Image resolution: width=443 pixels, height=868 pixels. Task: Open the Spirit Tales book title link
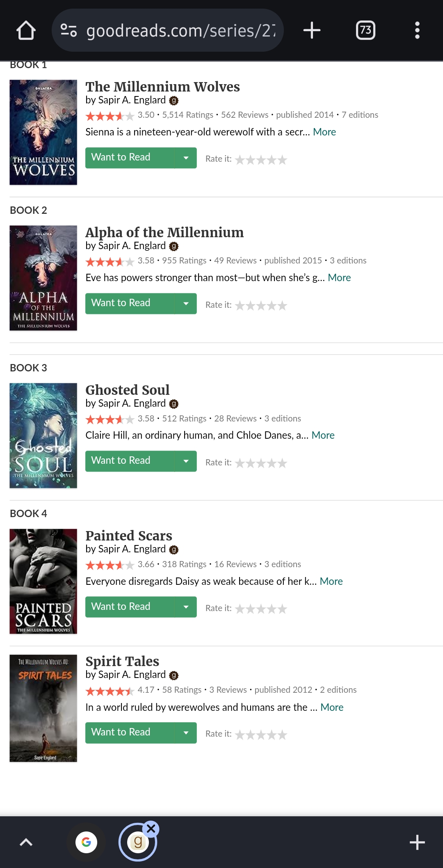pos(122,661)
